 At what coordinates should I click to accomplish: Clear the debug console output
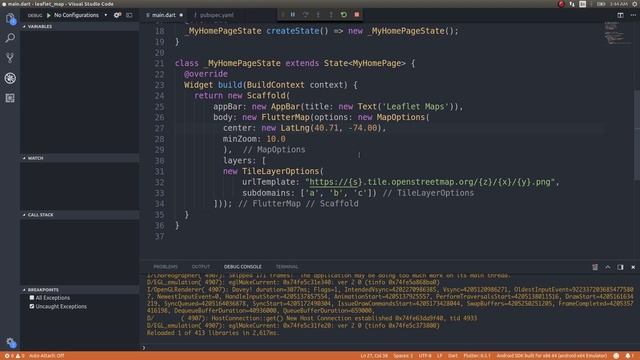(595, 267)
